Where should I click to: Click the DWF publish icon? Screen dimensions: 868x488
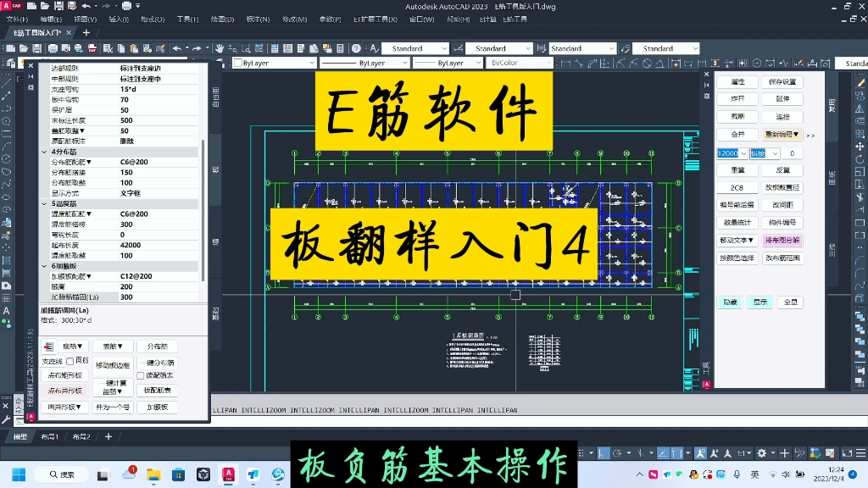92,48
